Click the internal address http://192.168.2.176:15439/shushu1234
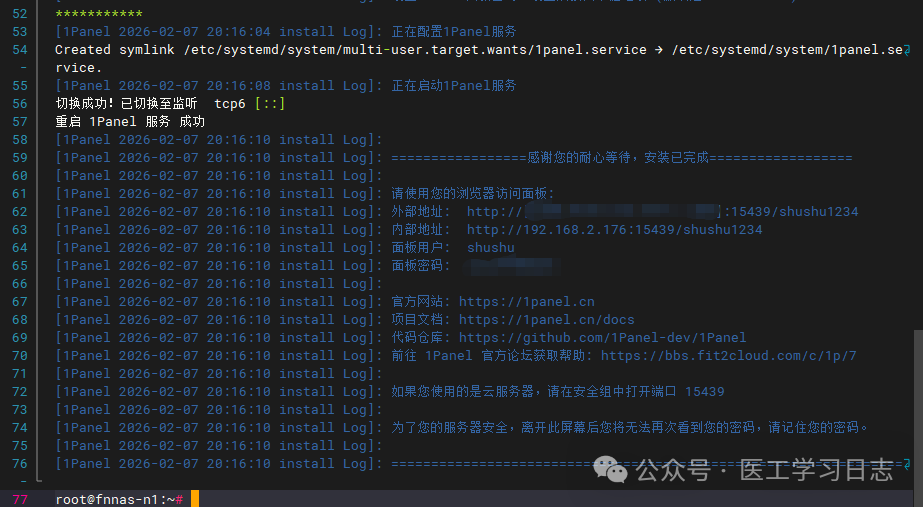This screenshot has height=507, width=923. point(615,230)
